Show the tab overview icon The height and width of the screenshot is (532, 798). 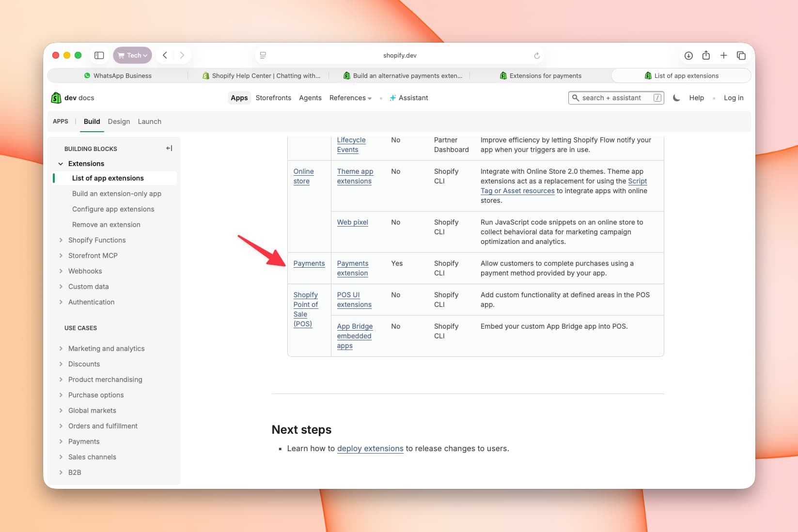tap(741, 55)
